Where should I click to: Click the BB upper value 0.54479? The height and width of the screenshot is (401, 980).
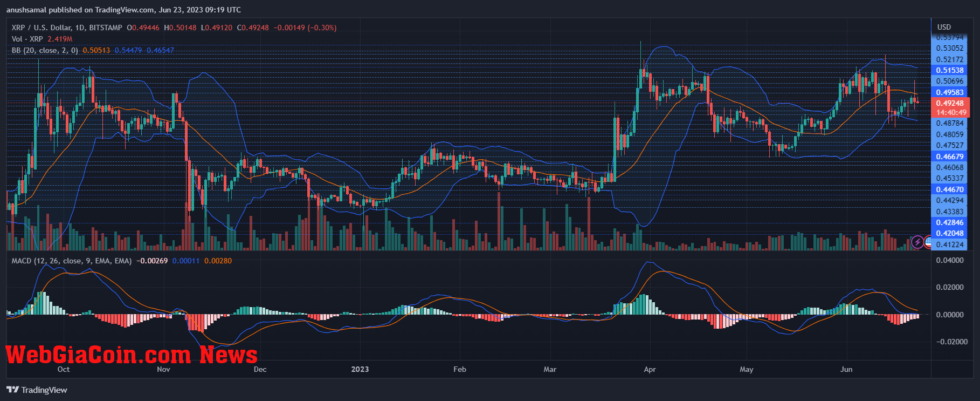128,50
